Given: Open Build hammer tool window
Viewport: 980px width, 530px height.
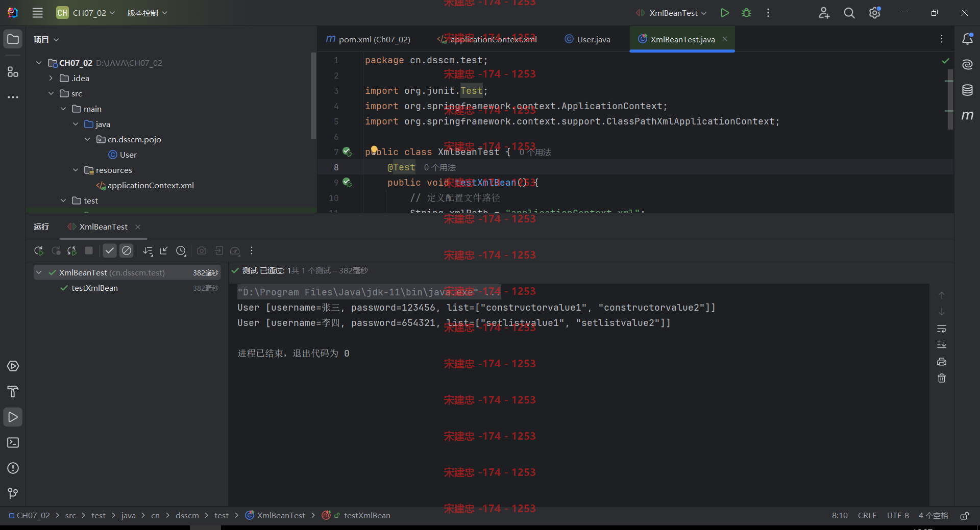Looking at the screenshot, I should (13, 392).
